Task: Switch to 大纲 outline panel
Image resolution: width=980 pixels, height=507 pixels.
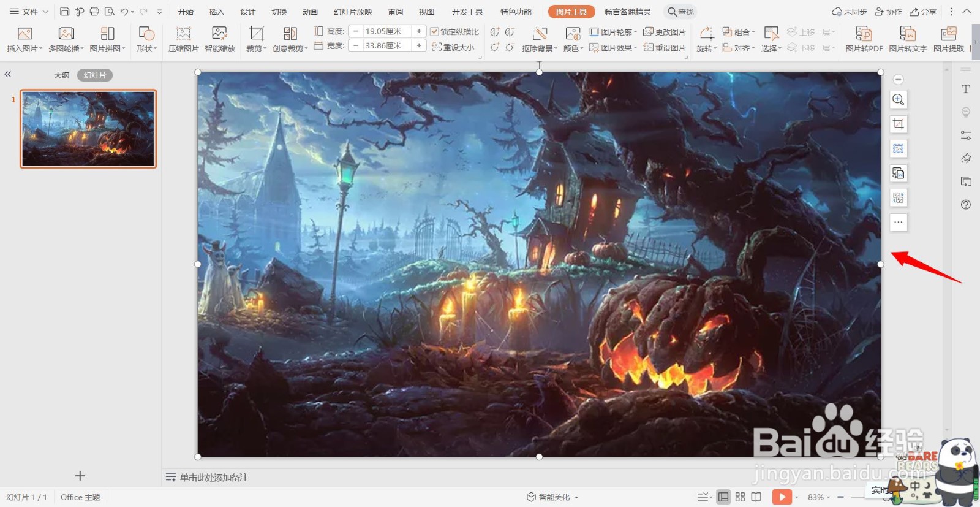Action: pyautogui.click(x=61, y=75)
